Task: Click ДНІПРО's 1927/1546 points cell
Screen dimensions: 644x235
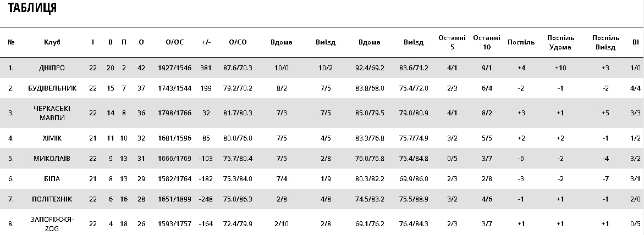Action: click(x=174, y=68)
